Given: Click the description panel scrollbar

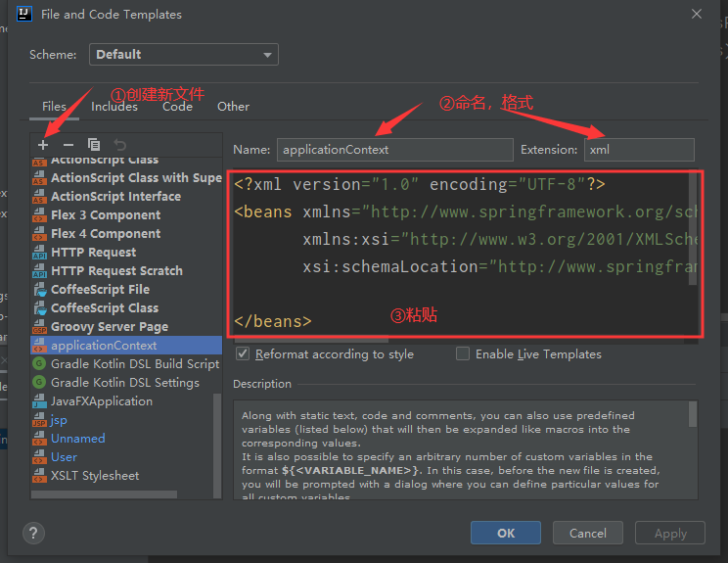Looking at the screenshot, I should [x=692, y=414].
